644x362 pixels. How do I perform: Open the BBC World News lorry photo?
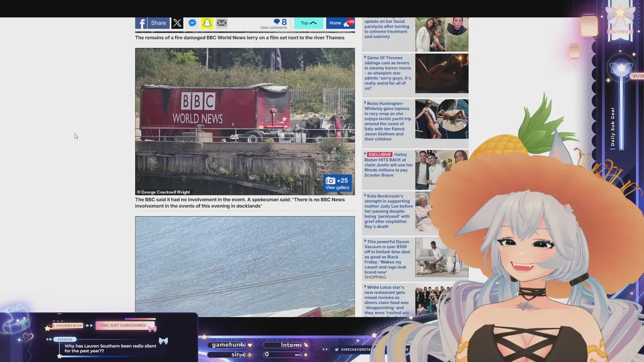point(245,121)
